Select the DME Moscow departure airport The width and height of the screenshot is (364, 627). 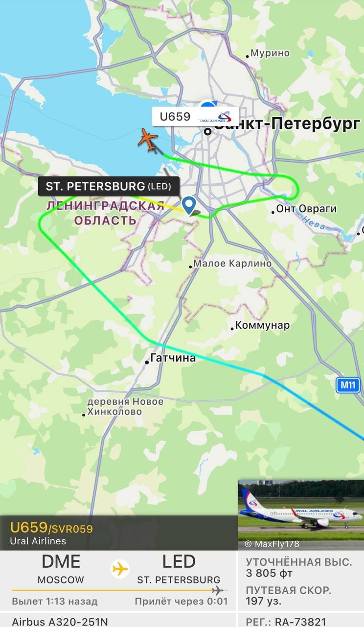[61, 569]
